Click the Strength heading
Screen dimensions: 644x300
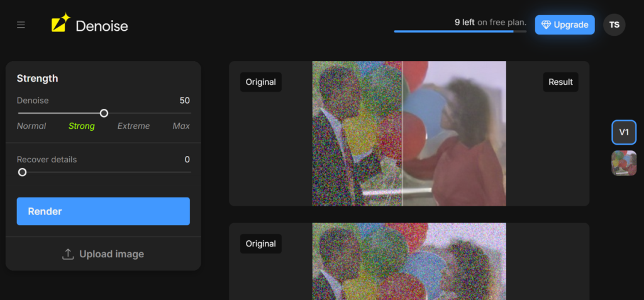coord(37,79)
